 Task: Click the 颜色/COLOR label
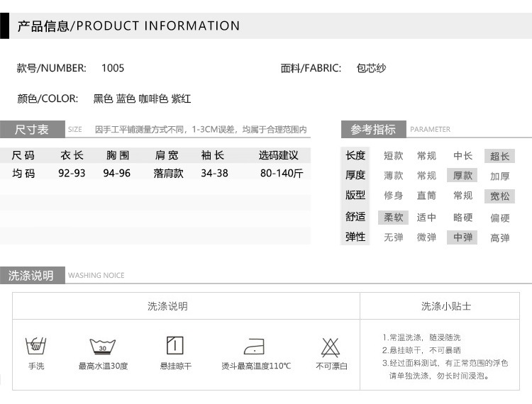point(48,99)
